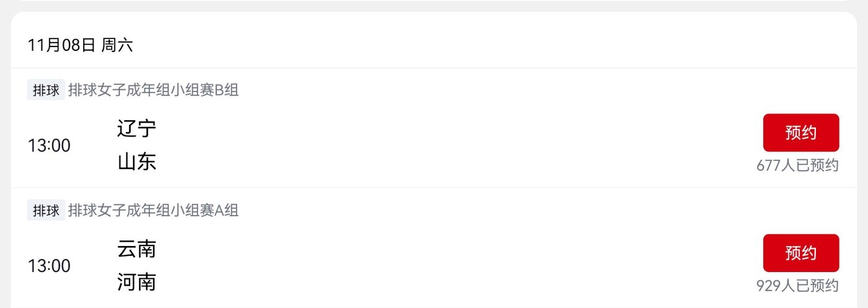Click 预约 for the 辽宁 vs 山东 match
The image size is (868, 308).
[800, 133]
